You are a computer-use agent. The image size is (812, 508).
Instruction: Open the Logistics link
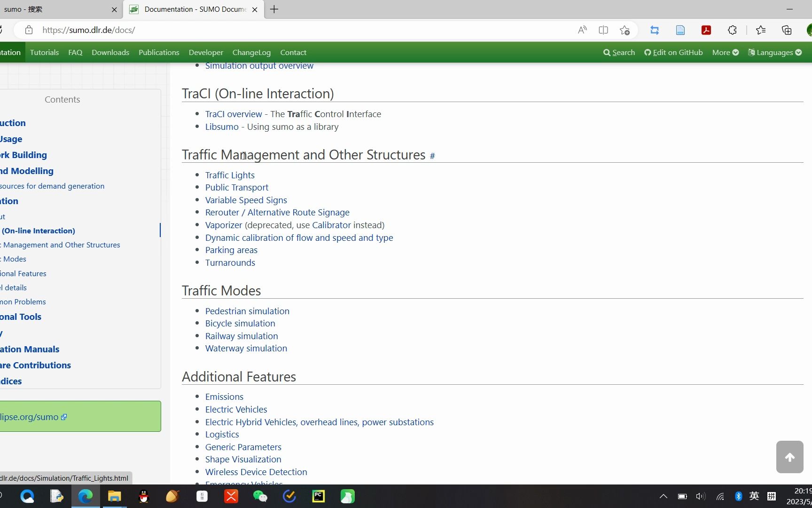(222, 434)
